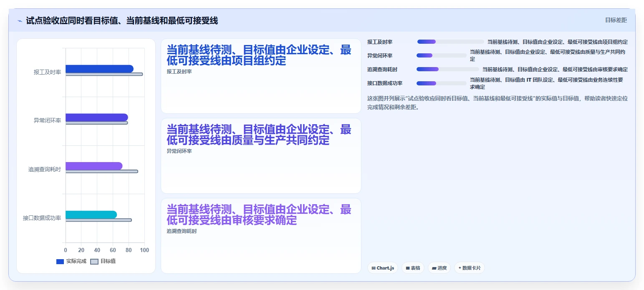Image resolution: width=644 pixels, height=290 pixels.
Task: Toggle the 目标值 legend item
Action: 103,261
